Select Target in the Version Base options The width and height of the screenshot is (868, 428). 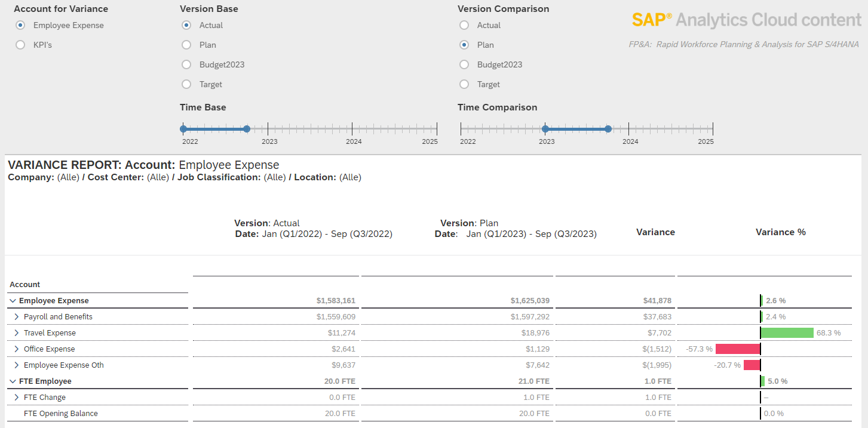coord(186,84)
